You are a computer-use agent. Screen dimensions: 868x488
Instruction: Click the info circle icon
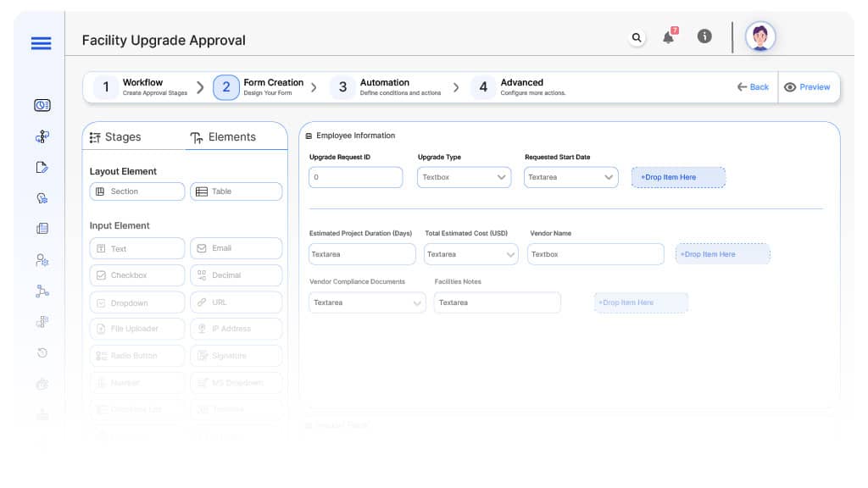click(x=704, y=37)
